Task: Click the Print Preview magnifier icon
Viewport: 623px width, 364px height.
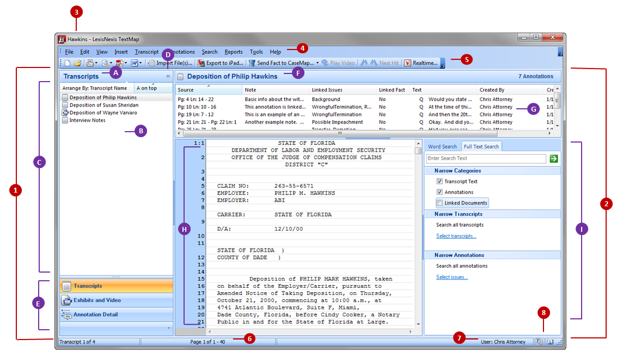Action: point(105,63)
